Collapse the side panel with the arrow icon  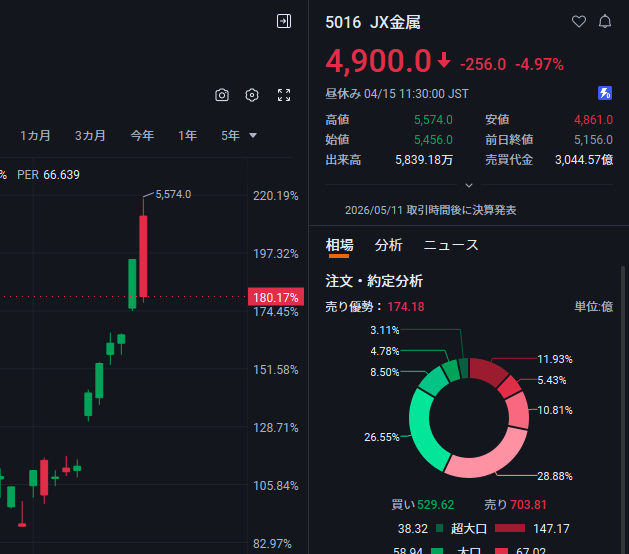click(284, 21)
